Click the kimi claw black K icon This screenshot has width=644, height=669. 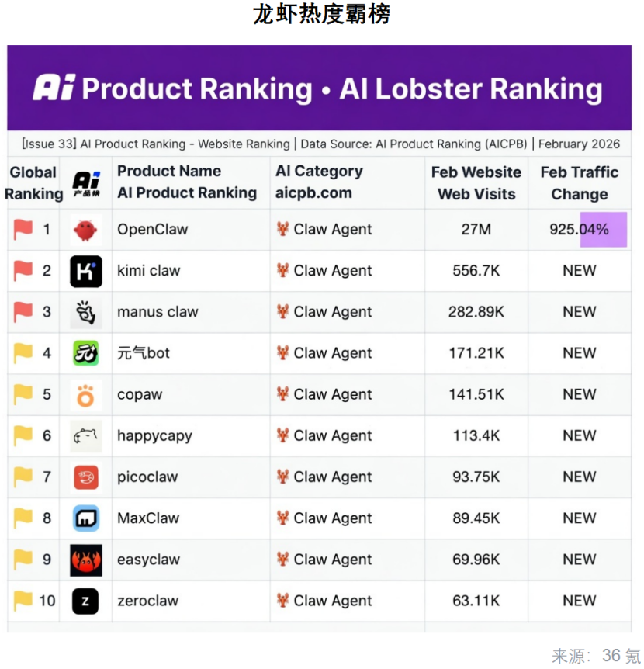coord(86,271)
